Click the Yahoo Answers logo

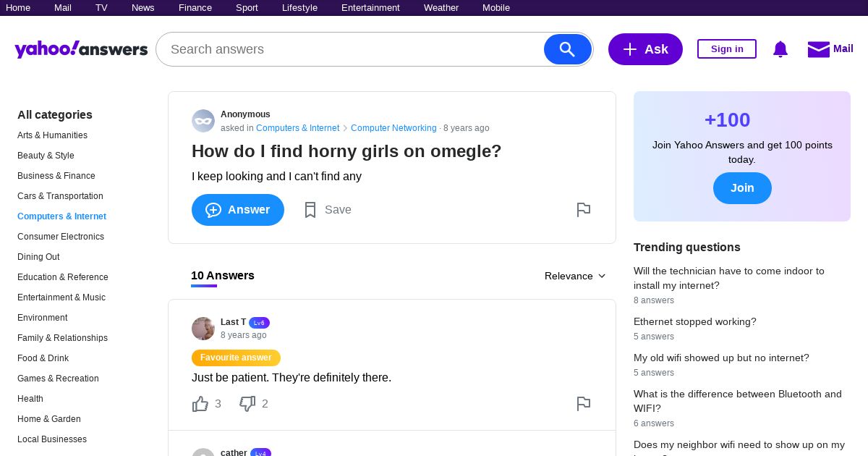click(x=81, y=49)
